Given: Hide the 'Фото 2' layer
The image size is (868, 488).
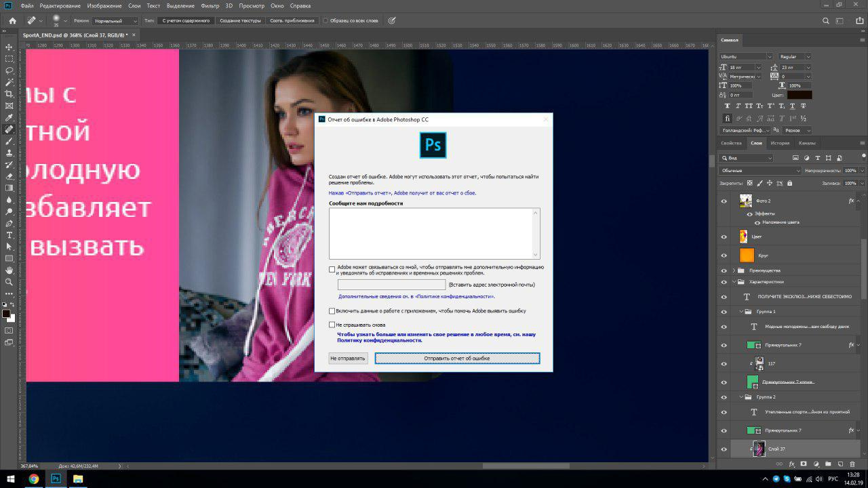Looking at the screenshot, I should (724, 201).
